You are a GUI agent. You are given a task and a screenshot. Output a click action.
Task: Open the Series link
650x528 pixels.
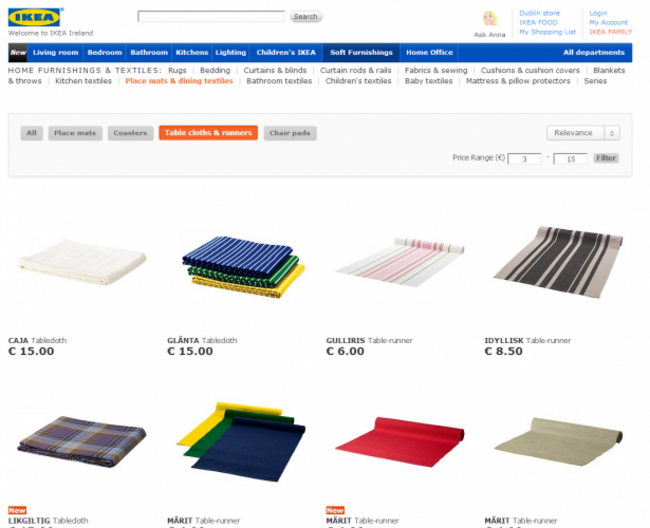pyautogui.click(x=595, y=81)
